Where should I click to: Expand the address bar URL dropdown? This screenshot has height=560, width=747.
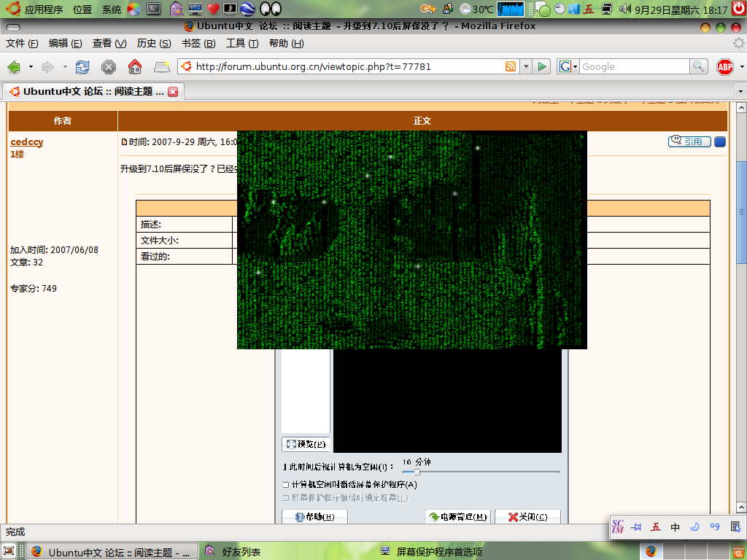pyautogui.click(x=526, y=66)
